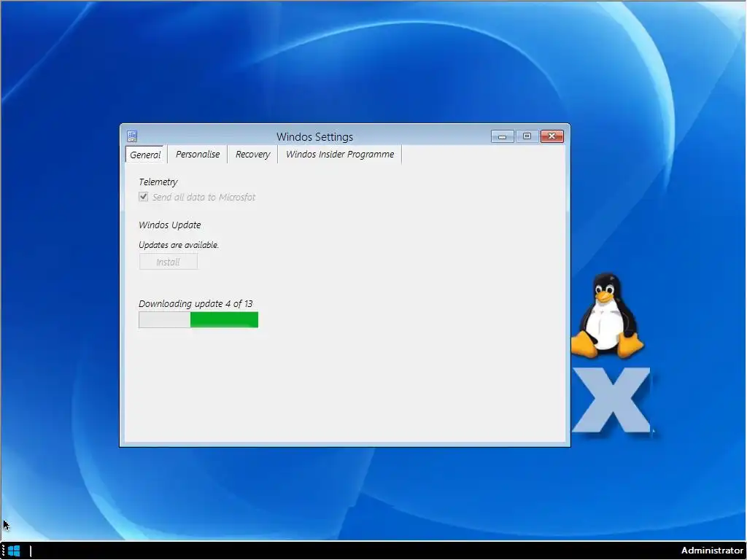Viewport: 747px width, 560px height.
Task: Click the Install updates button
Action: [x=169, y=262]
